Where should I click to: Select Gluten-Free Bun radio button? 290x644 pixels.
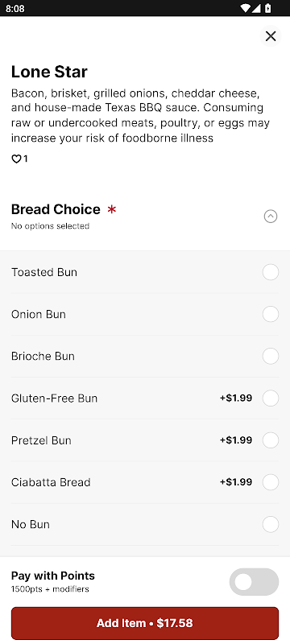coord(271,398)
